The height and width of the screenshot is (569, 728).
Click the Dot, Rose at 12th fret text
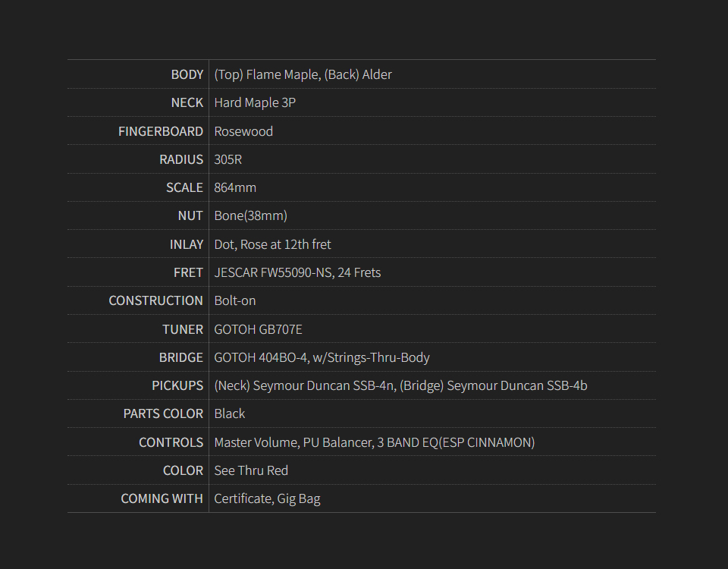[x=272, y=244]
